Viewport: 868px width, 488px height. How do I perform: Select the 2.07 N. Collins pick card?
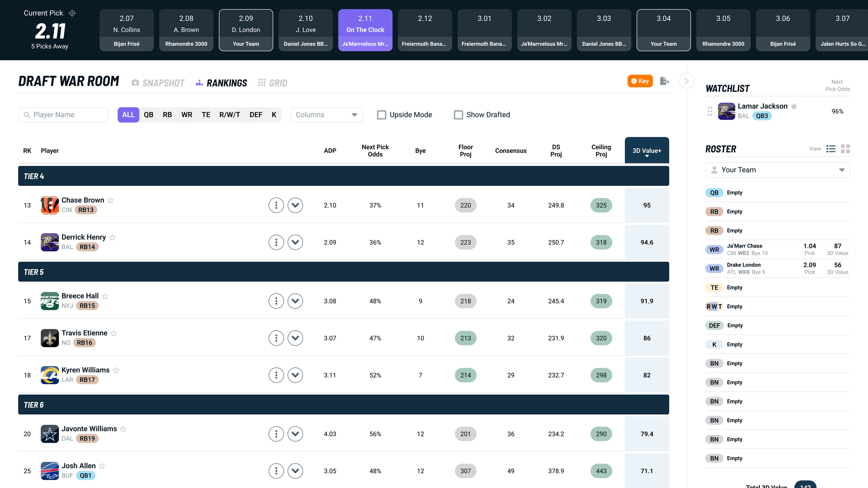(127, 30)
